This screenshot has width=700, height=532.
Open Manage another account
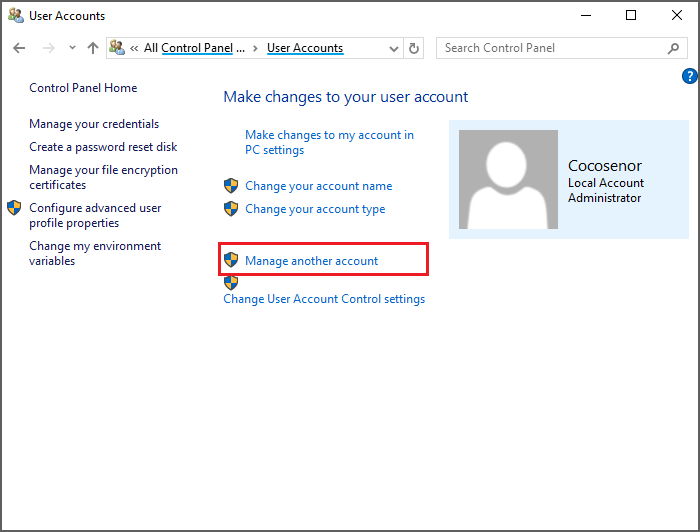click(312, 261)
